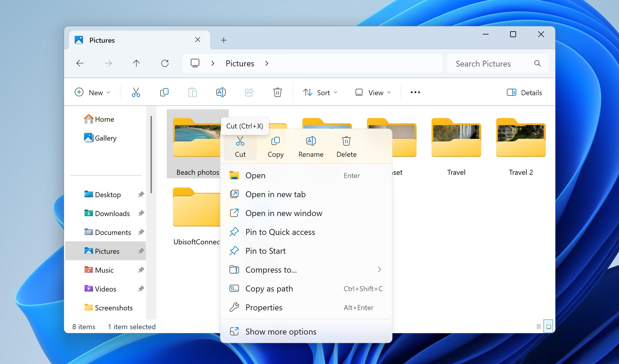This screenshot has height=364, width=619.
Task: Select Pin to Start
Action: click(306, 251)
